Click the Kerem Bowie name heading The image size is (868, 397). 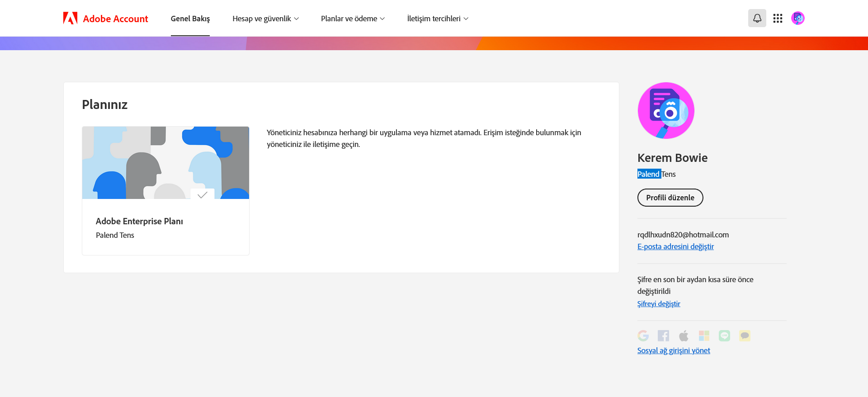(672, 158)
